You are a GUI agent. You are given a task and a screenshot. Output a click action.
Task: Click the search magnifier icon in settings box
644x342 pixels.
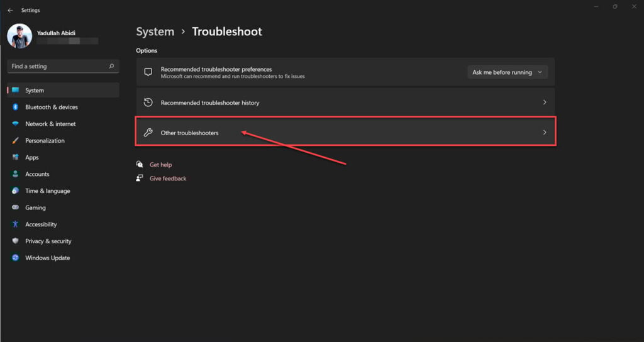pos(111,66)
